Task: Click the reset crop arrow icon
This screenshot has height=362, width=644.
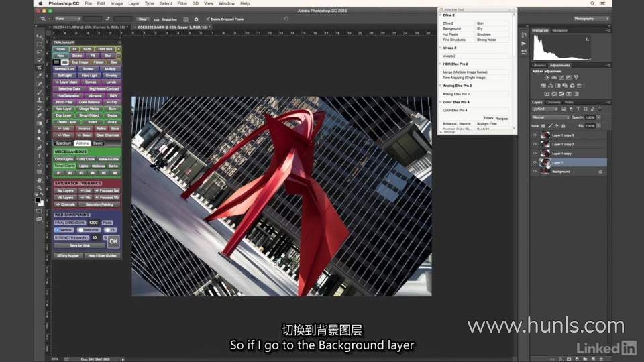Action: (x=286, y=19)
